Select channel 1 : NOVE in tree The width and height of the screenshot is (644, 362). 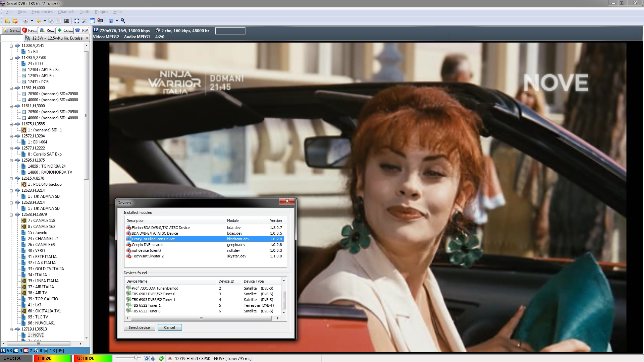point(36,335)
